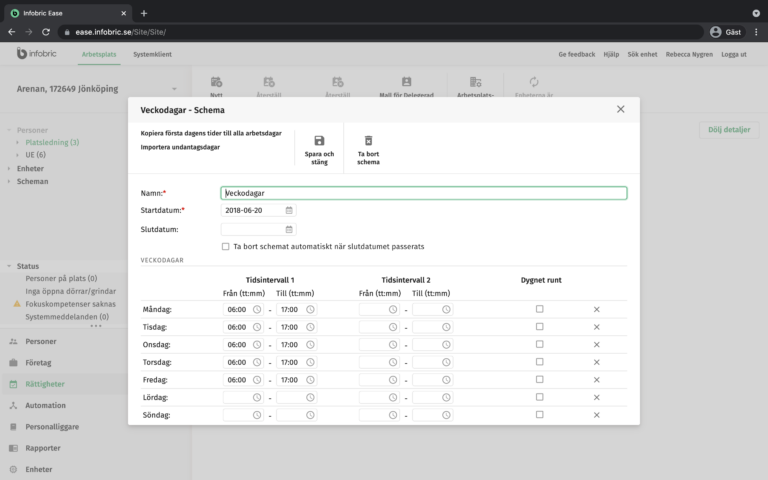Expand the Arenan site dropdown

(174, 89)
